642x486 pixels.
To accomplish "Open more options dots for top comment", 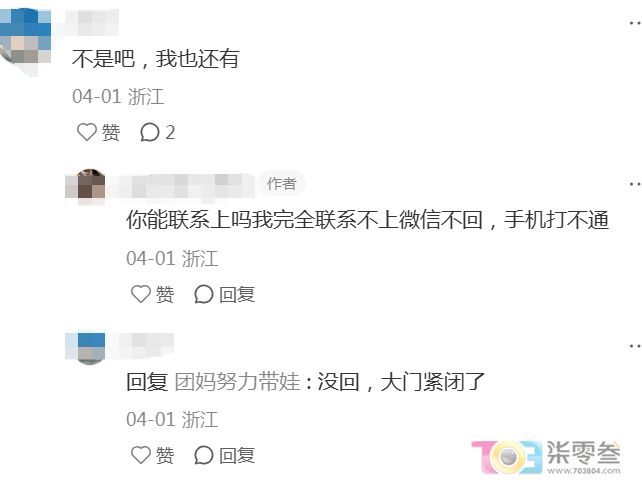I will [x=635, y=23].
